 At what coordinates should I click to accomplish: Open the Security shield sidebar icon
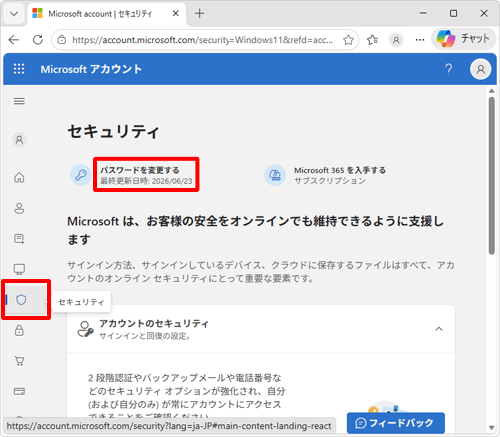click(x=21, y=300)
